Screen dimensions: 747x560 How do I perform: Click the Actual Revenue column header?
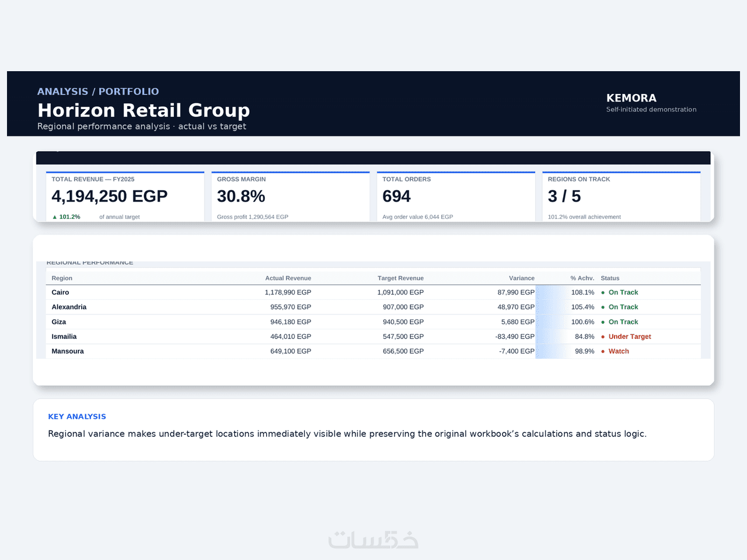(288, 278)
